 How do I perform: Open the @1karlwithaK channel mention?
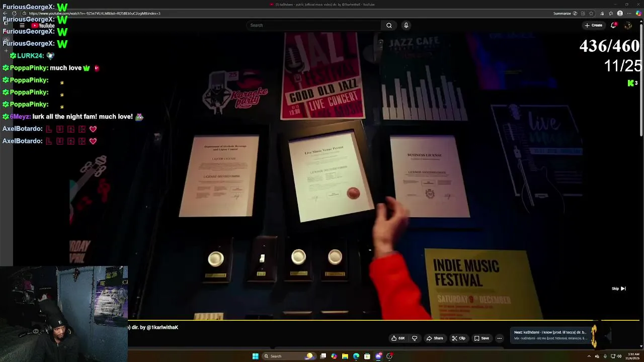(x=162, y=327)
